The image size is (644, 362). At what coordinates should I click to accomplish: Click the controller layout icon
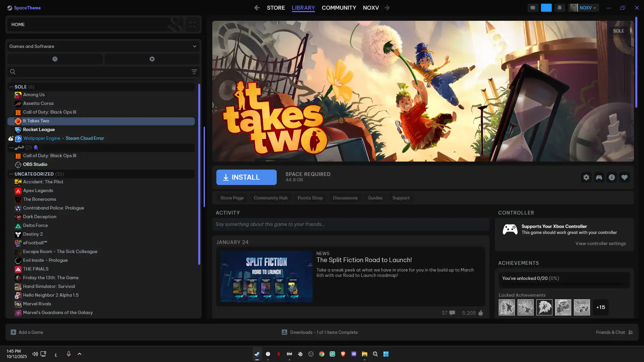point(599,177)
